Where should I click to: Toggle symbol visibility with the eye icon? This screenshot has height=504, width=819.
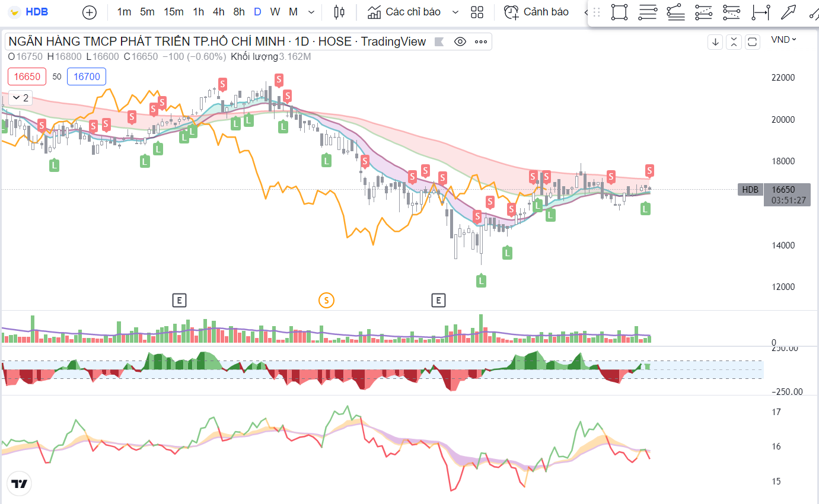(460, 42)
